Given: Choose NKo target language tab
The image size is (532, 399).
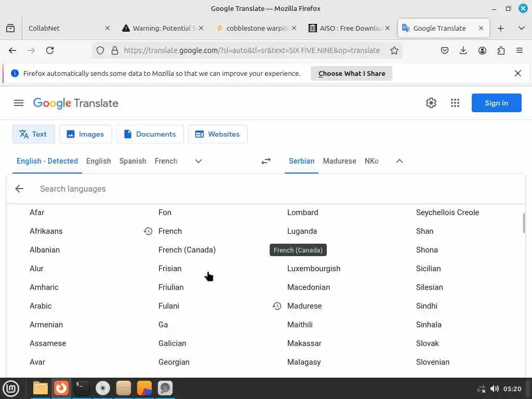Looking at the screenshot, I should (371, 161).
